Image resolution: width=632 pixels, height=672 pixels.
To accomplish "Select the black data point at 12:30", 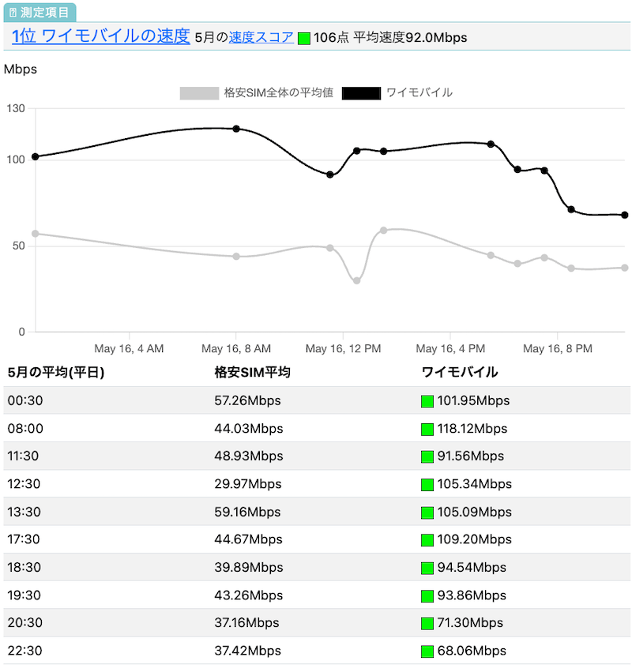I will (x=357, y=151).
